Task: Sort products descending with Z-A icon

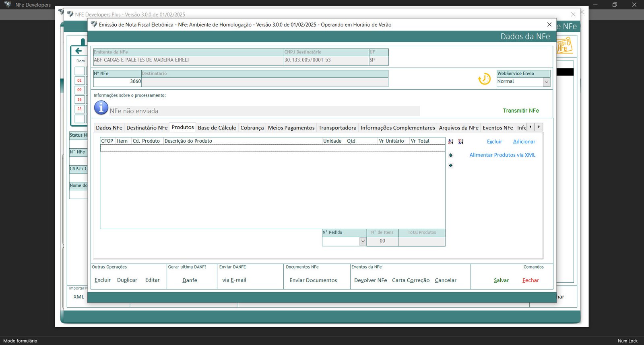Action: 461,142
